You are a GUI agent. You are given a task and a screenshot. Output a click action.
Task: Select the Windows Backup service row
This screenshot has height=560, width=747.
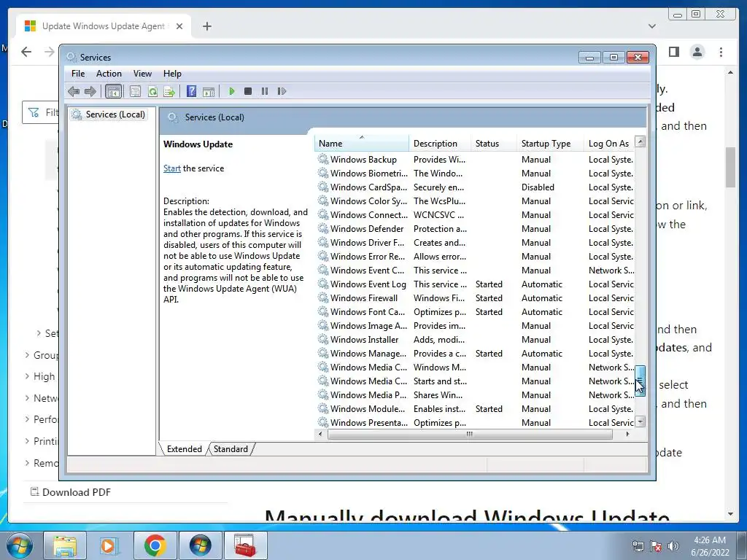tap(476, 160)
